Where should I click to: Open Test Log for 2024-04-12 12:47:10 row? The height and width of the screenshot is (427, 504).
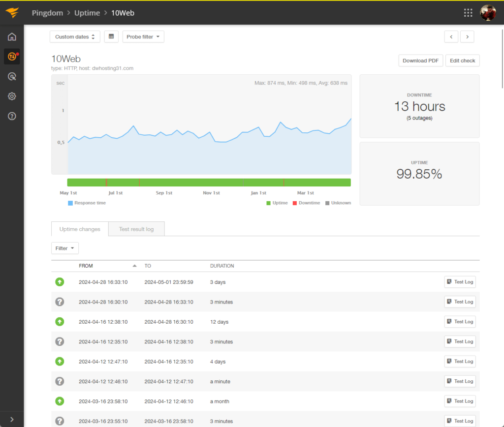(x=460, y=362)
